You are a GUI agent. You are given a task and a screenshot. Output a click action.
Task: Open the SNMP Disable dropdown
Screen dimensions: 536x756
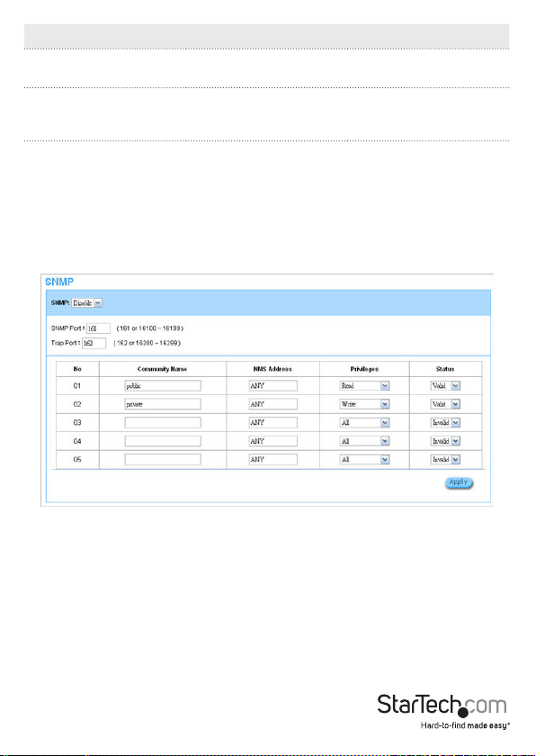[86, 303]
